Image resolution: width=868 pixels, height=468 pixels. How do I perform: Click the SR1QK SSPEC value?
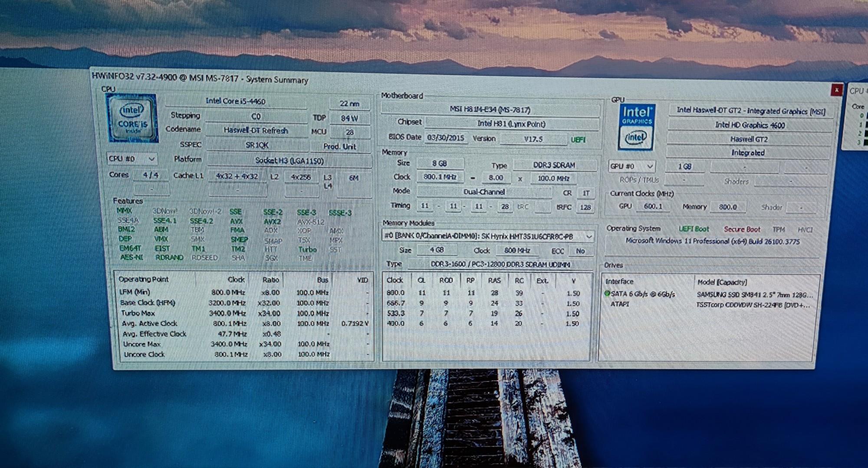pos(257,145)
